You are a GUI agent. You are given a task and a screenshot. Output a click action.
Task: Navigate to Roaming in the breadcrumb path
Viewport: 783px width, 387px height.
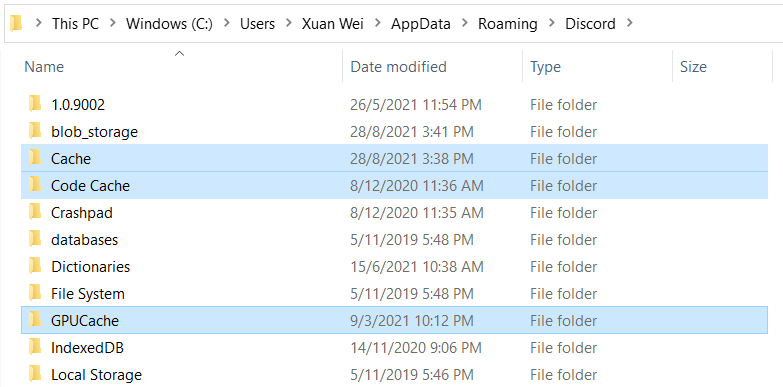(507, 23)
